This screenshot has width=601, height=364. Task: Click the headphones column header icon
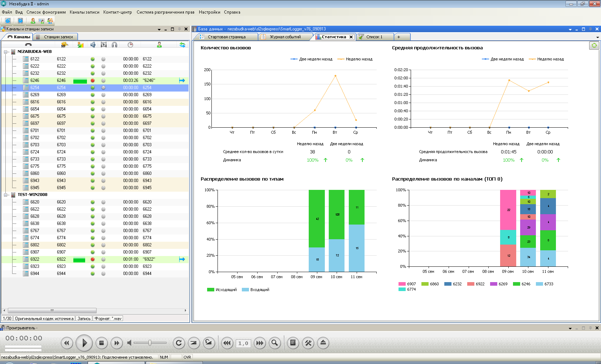114,45
